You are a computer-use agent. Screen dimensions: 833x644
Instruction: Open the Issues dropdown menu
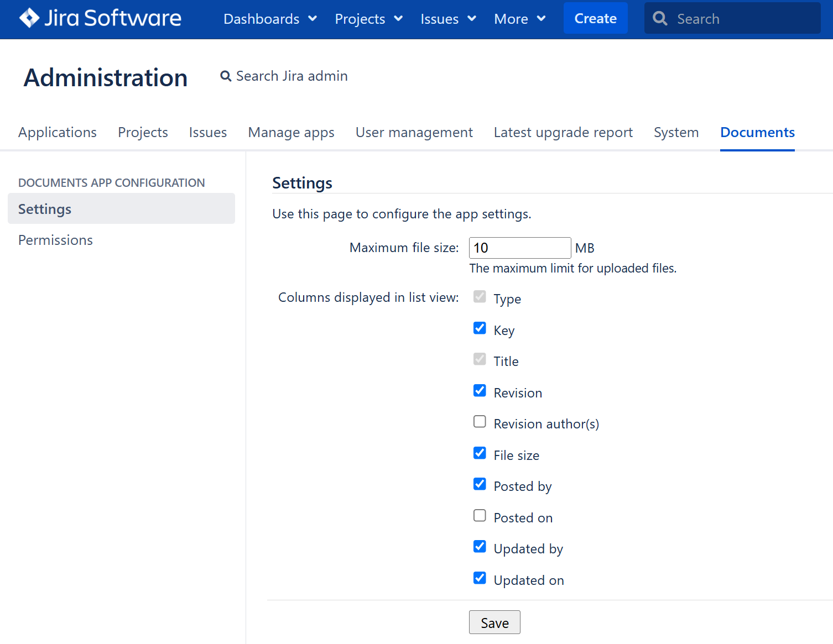pos(447,18)
